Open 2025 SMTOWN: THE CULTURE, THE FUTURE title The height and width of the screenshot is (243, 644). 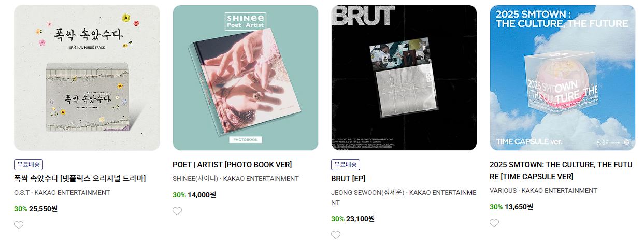(561, 170)
